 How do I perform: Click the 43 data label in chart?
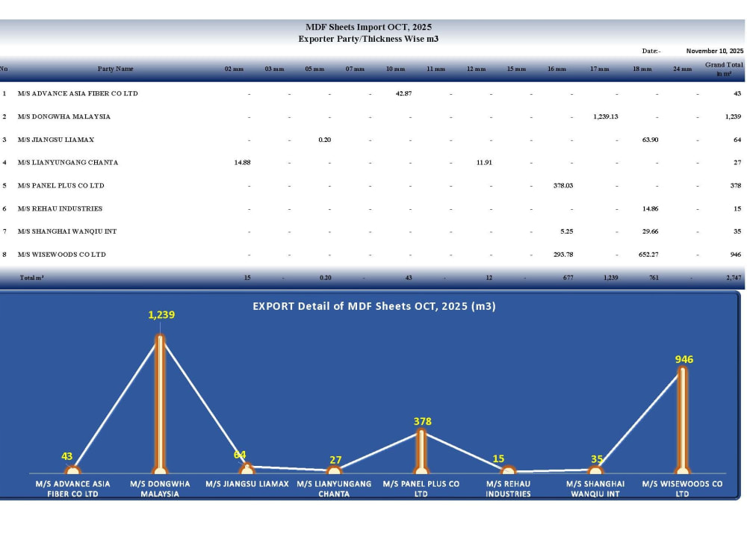(67, 456)
